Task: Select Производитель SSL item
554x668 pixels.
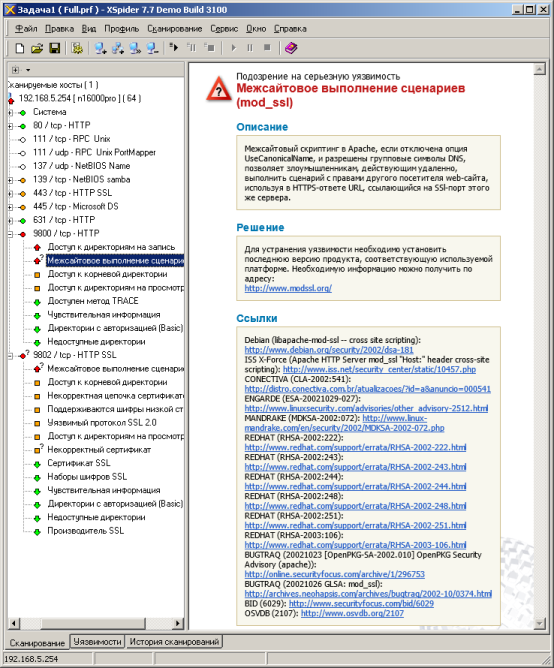Action: coord(86,531)
